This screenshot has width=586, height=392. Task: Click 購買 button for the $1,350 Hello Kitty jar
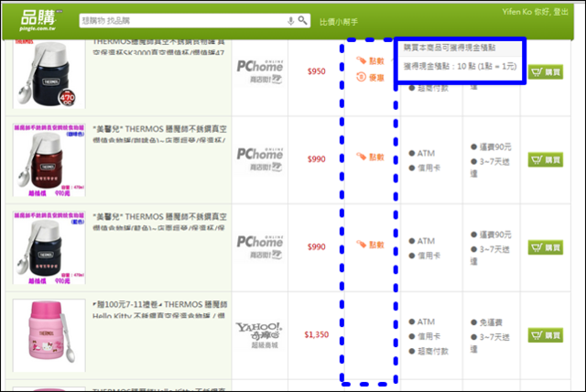point(546,335)
